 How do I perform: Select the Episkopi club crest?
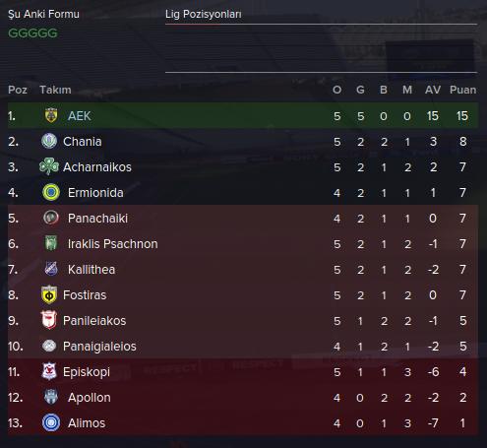[x=49, y=371]
